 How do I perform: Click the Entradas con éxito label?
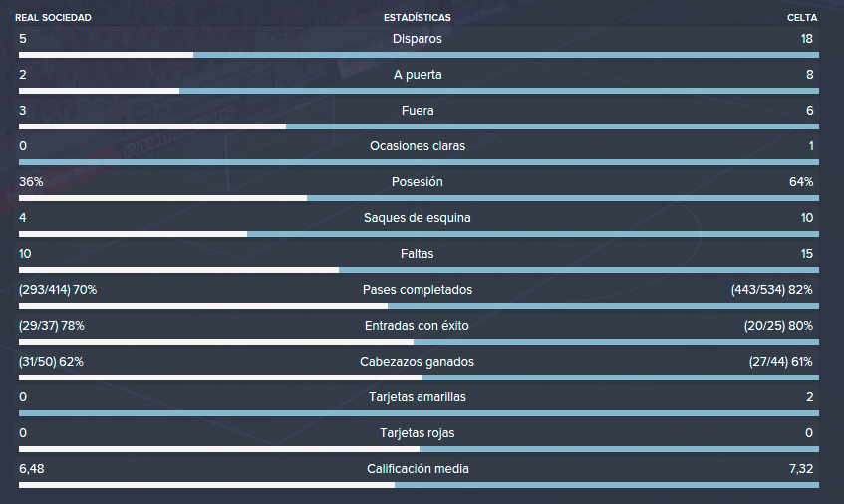pos(417,326)
